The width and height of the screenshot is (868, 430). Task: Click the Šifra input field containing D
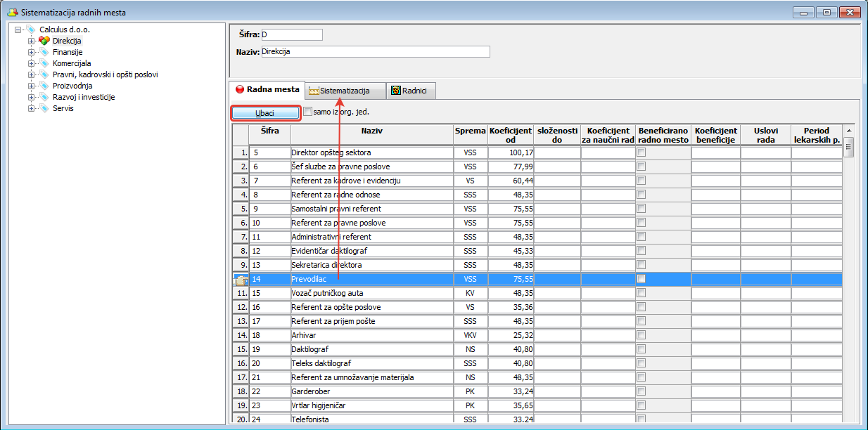pyautogui.click(x=291, y=34)
